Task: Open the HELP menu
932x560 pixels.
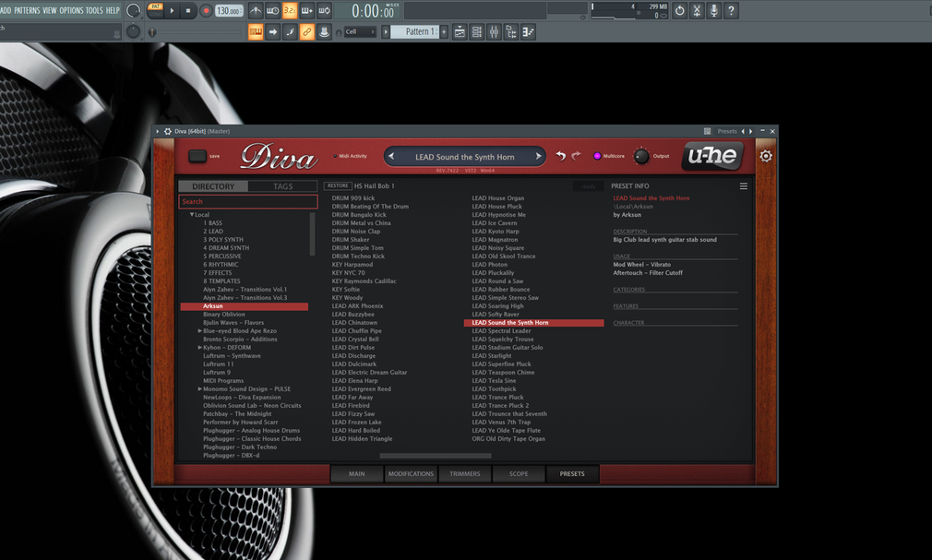Action: tap(113, 10)
